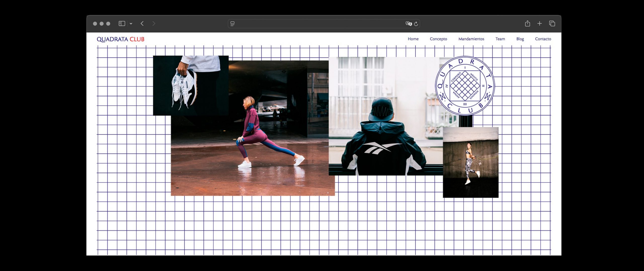
Task: Open a new tab
Action: click(540, 24)
